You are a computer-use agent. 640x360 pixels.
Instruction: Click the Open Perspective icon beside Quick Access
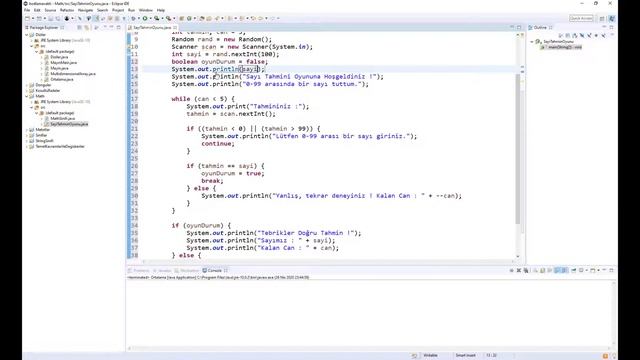tap(602, 18)
